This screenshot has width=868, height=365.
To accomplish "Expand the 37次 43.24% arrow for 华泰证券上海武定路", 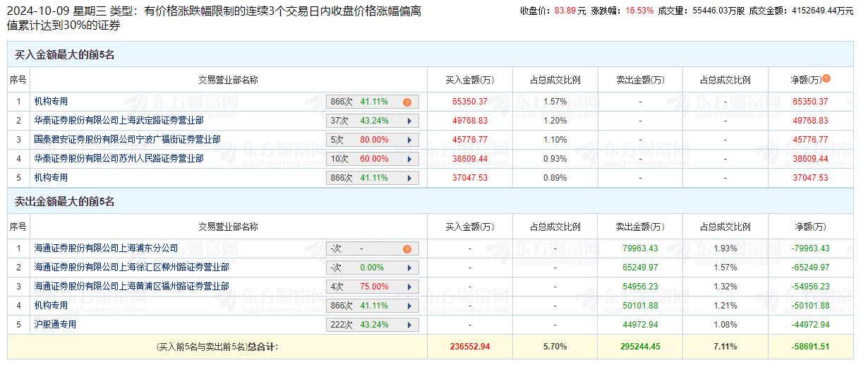I will click(x=409, y=121).
